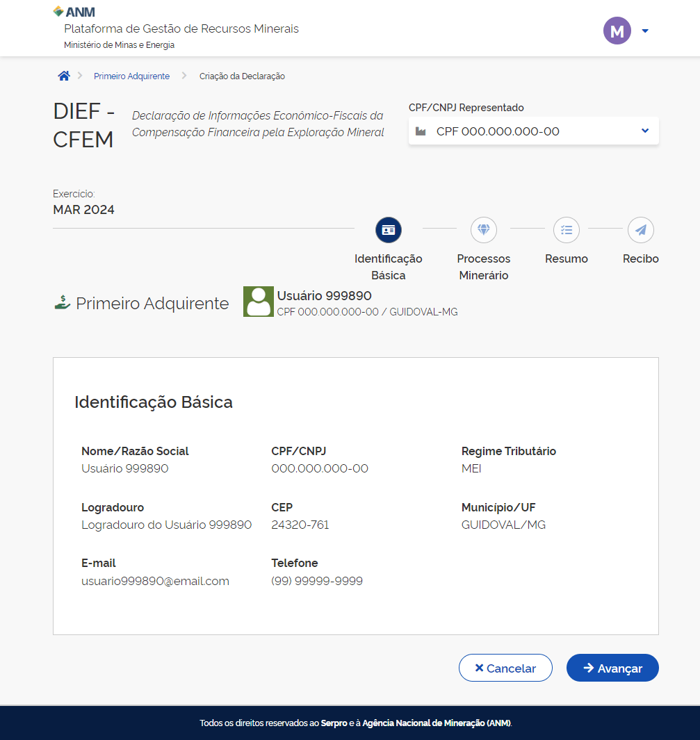700x740 pixels.
Task: Click the Primeiro Adquirente hand-money icon
Action: click(x=62, y=303)
